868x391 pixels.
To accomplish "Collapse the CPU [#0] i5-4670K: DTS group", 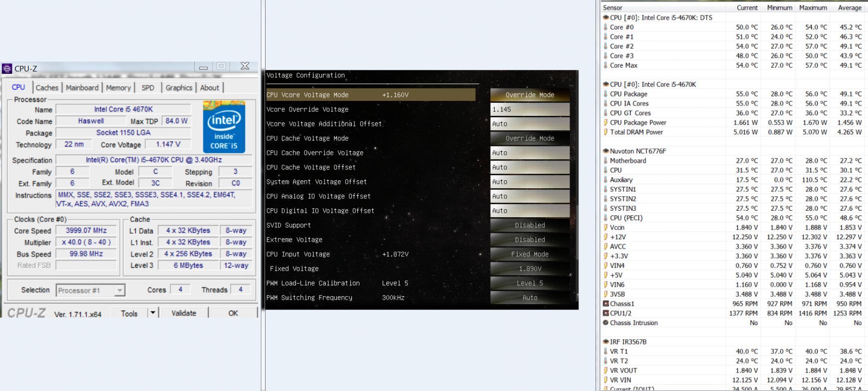I will [x=605, y=17].
